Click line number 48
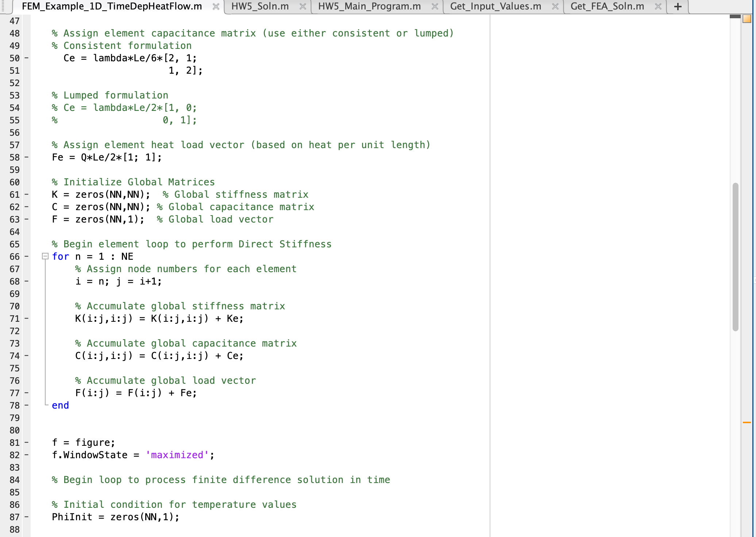The image size is (756, 537). click(15, 33)
